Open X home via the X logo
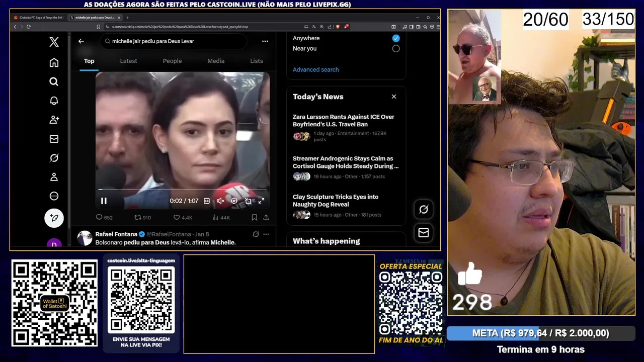The image size is (644, 362). coord(54,42)
